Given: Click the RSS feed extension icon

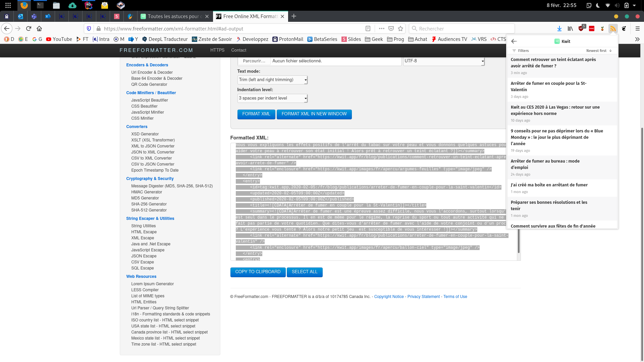Looking at the screenshot, I should 613,29.
